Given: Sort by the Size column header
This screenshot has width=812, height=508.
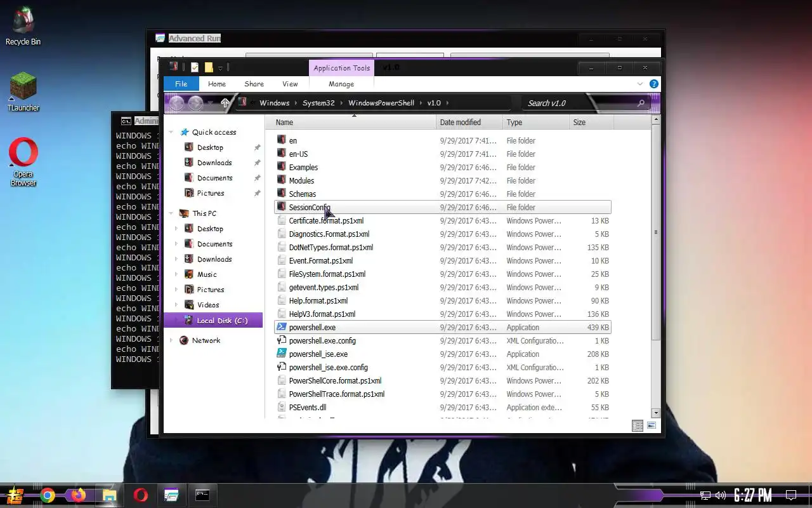Looking at the screenshot, I should click(x=591, y=123).
